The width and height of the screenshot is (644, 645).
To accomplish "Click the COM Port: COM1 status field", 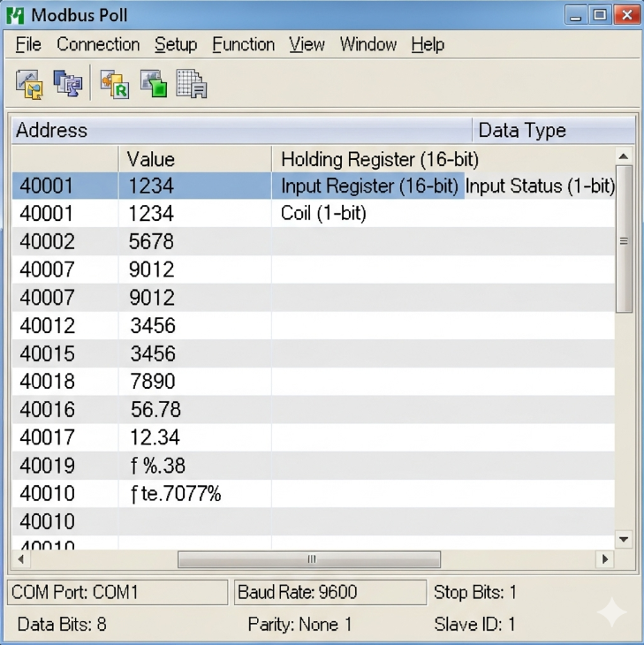I will pos(117,592).
